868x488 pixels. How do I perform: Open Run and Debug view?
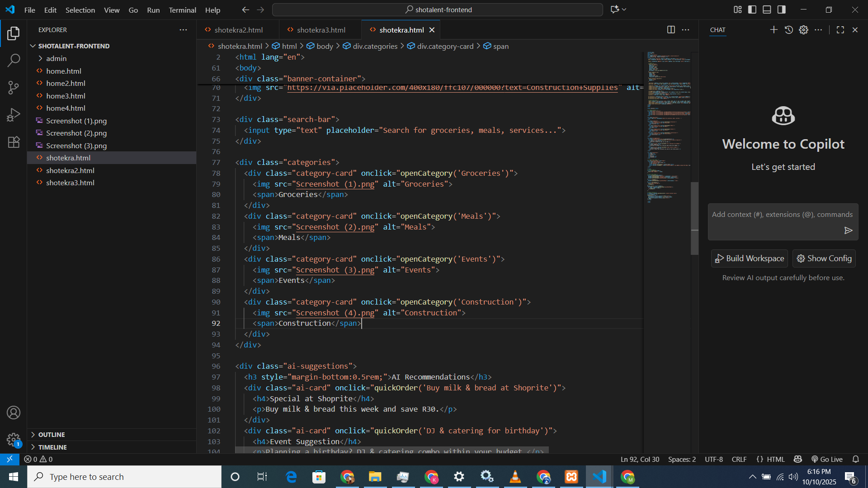(14, 115)
